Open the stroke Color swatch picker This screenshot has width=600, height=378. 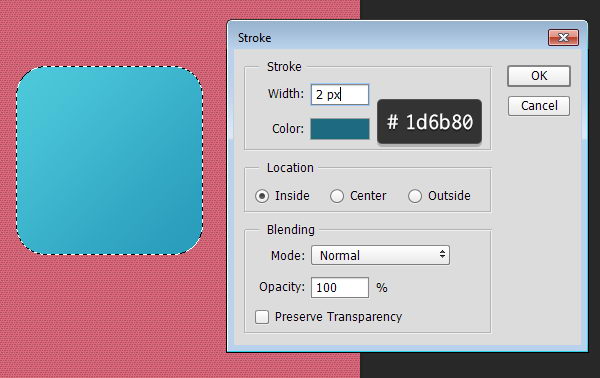tap(340, 129)
